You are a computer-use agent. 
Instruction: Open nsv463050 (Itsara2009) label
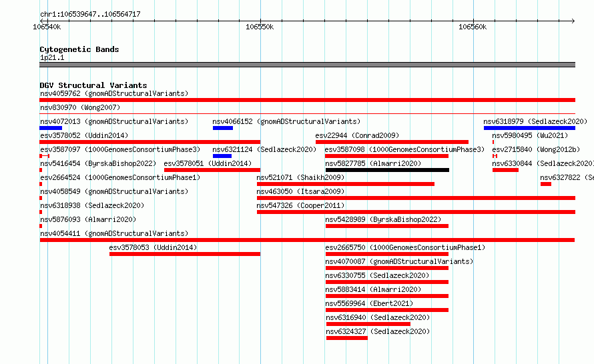[x=300, y=191]
